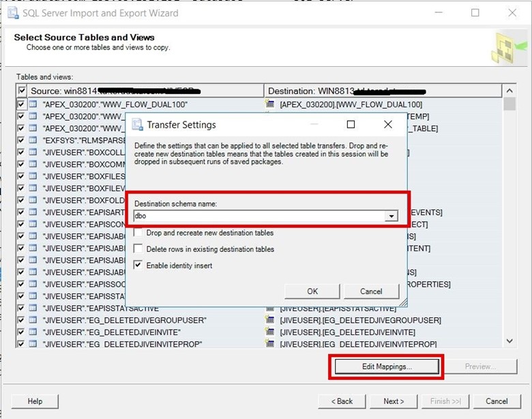Screen dimensions: 532x419
Task: Click destination icon beside [JIVEUSER].[EG_DELETEDJIVEINVITEPROP]
Action: tap(269, 344)
